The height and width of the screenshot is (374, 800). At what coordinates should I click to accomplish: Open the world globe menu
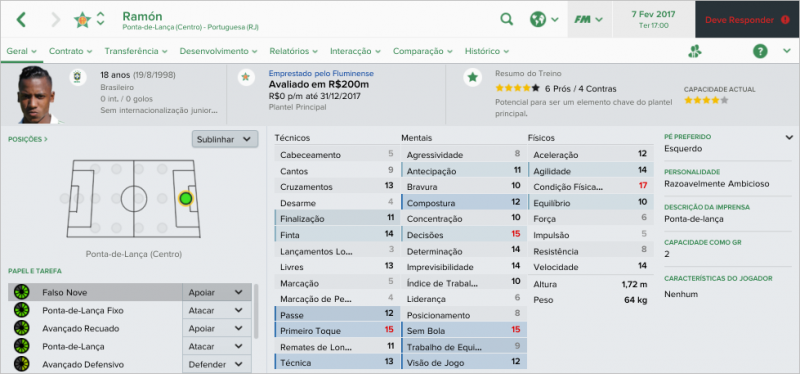point(544,19)
